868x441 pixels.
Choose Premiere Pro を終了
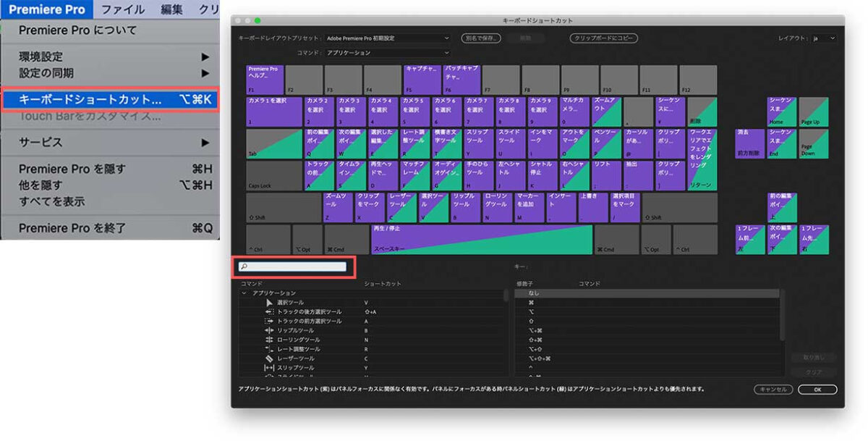[x=110, y=228]
